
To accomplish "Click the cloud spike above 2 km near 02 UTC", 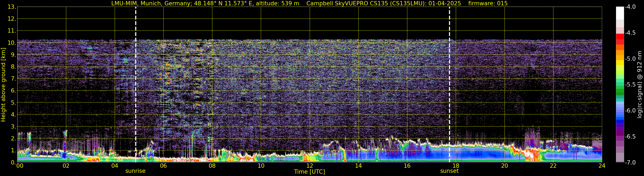I will (65, 134).
